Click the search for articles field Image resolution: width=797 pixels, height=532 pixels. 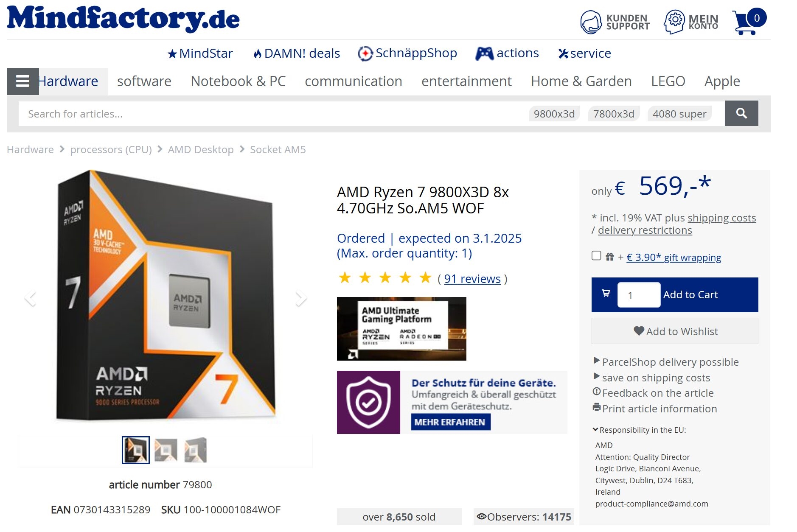(272, 114)
